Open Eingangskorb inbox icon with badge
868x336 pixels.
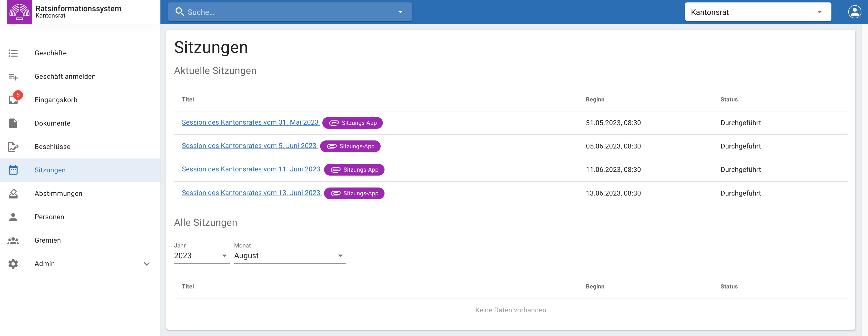click(x=13, y=100)
